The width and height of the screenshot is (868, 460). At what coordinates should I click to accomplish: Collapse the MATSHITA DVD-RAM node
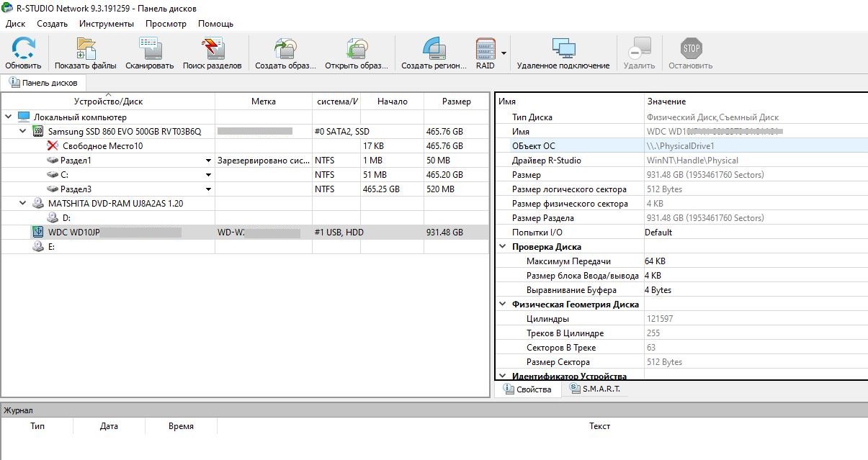pos(22,203)
